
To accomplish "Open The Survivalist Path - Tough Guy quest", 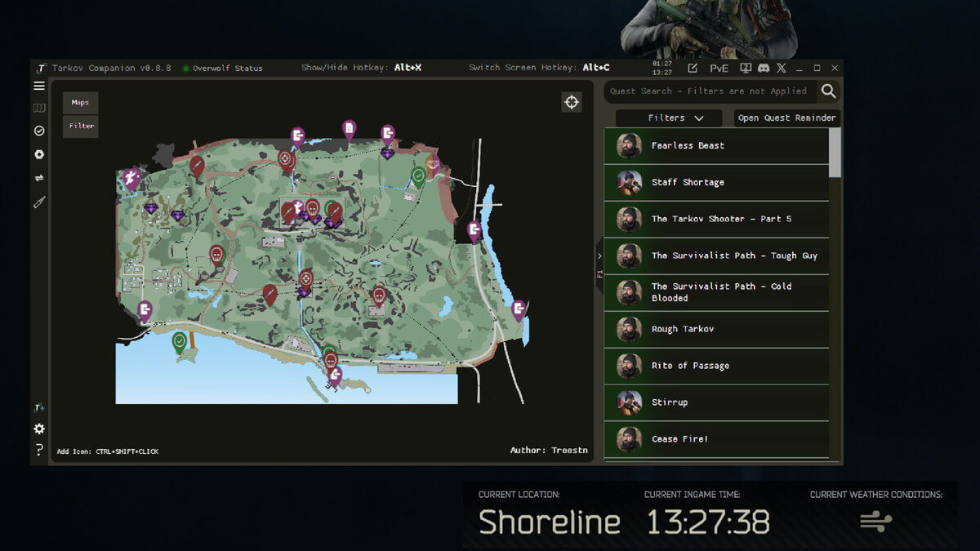I will click(716, 256).
